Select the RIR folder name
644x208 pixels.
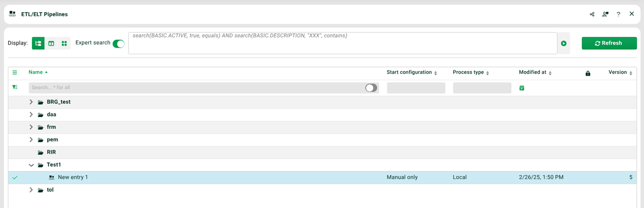(51, 152)
